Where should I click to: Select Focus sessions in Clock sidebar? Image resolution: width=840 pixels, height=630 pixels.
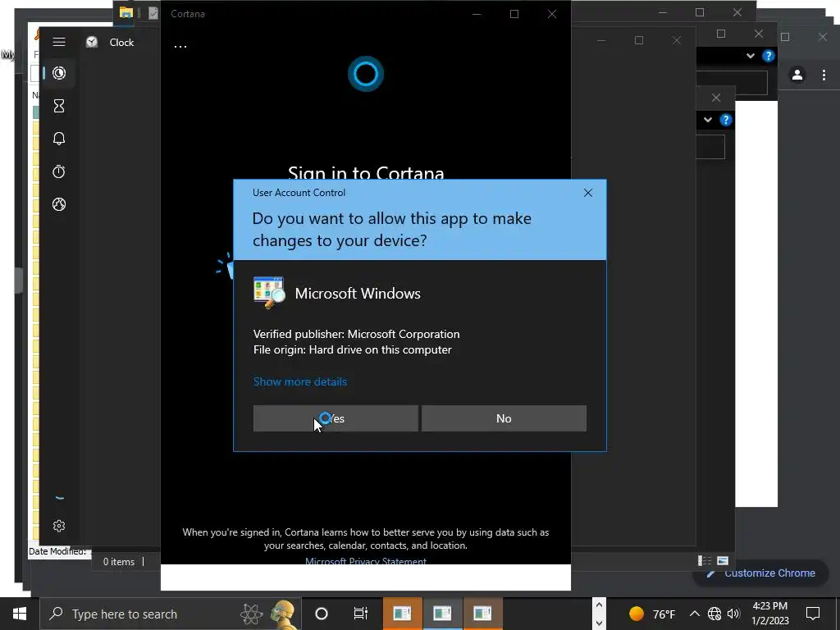tap(59, 73)
